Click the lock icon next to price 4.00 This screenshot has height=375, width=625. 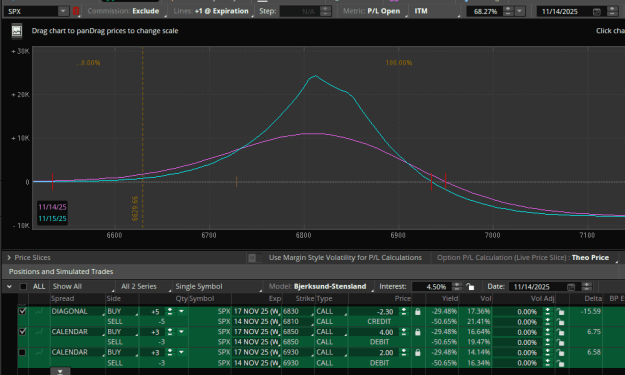[x=417, y=332]
